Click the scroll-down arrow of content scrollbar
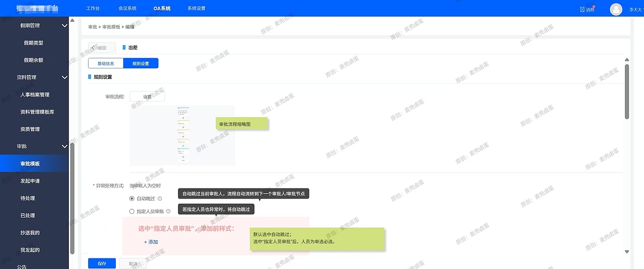Image resolution: width=644 pixels, height=269 pixels. pyautogui.click(x=627, y=251)
